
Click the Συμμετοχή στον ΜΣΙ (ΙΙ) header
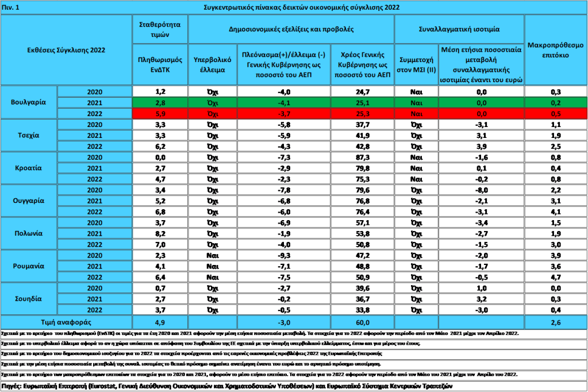point(416,64)
